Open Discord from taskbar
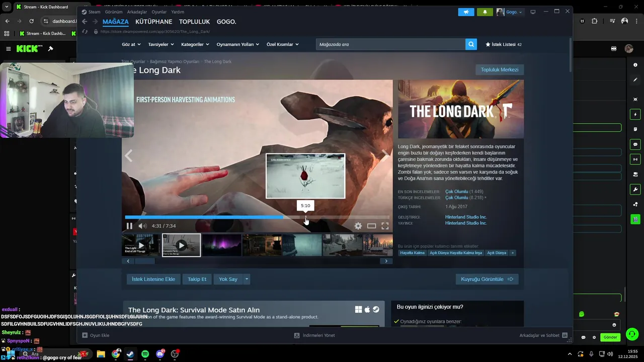The height and width of the screenshot is (362, 644). (160, 354)
